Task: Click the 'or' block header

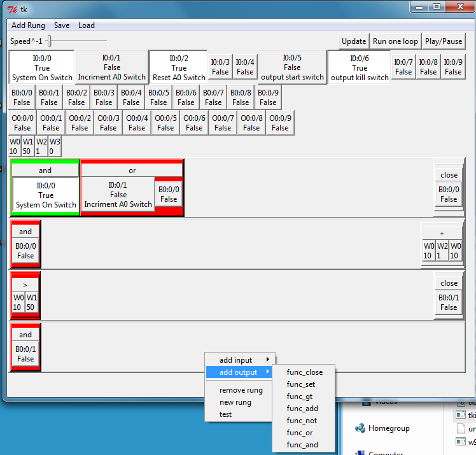Action: pyautogui.click(x=132, y=171)
